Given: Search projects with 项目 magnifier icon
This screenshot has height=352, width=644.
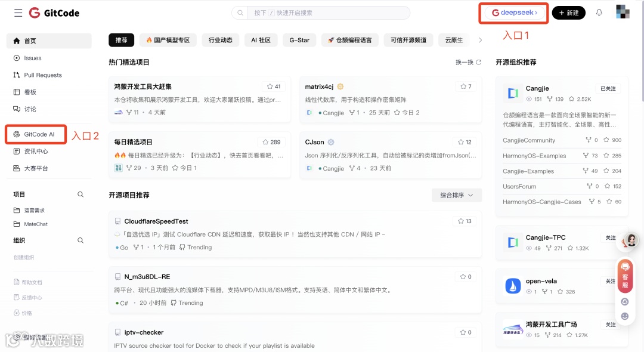Looking at the screenshot, I should pyautogui.click(x=80, y=194).
